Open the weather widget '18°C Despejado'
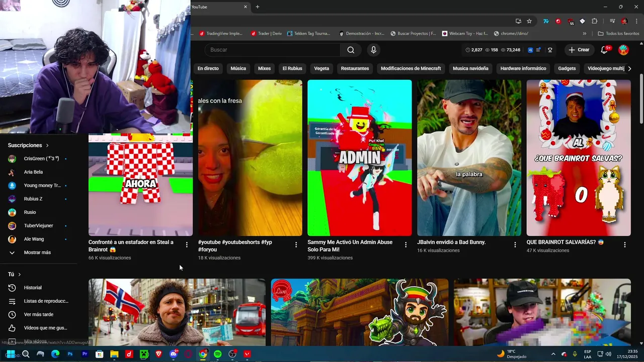The height and width of the screenshot is (362, 644). tap(512, 354)
